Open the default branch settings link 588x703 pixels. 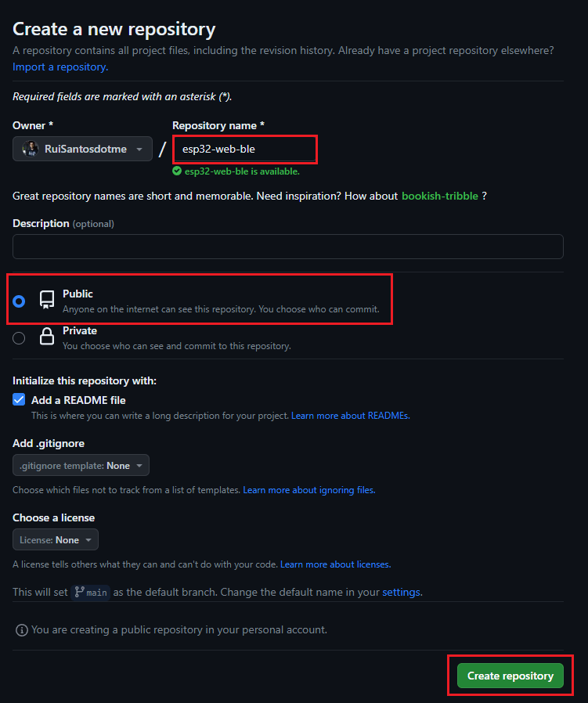[402, 593]
